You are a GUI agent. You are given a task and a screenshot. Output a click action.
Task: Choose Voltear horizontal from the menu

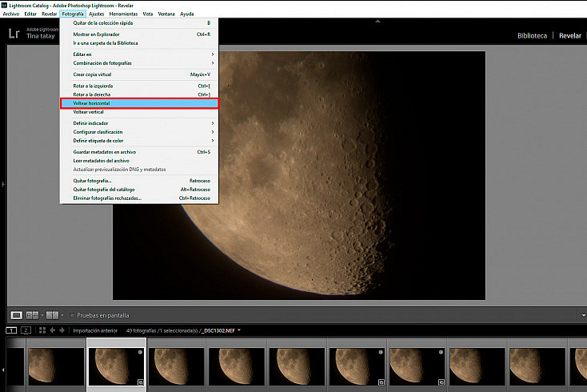click(139, 103)
